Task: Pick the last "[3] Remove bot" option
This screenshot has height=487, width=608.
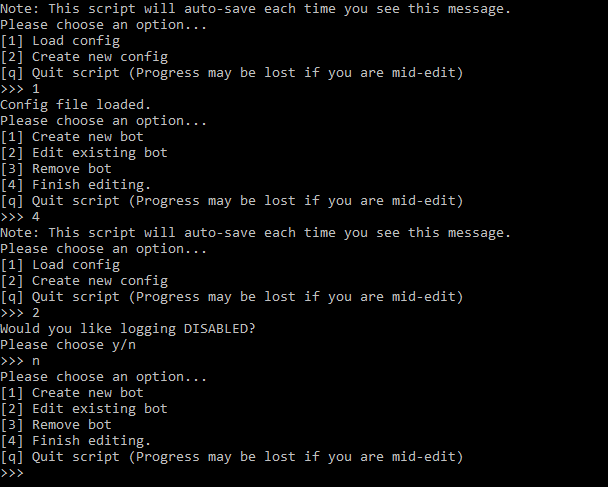Action: coord(56,425)
